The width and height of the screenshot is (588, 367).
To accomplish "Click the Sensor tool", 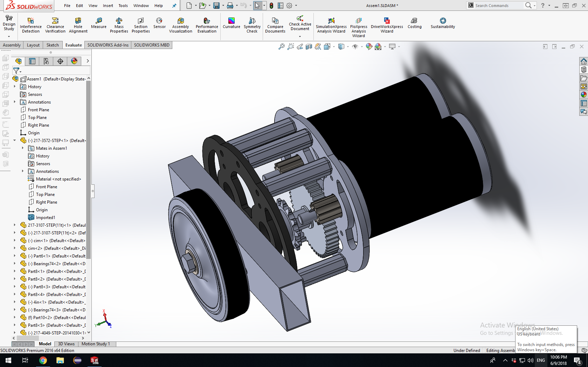I will click(159, 23).
